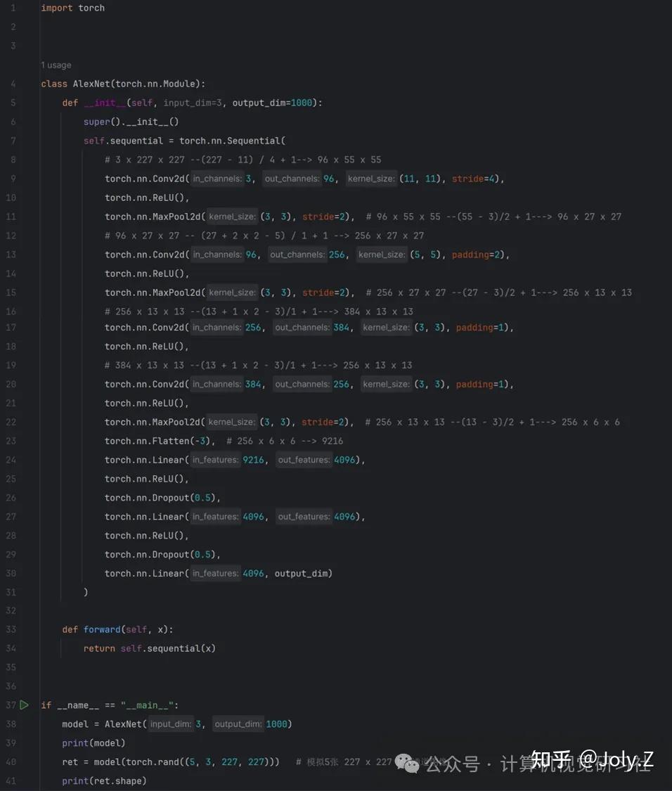Click the in_features hint with value 9216
Image resolution: width=672 pixels, height=791 pixels.
[x=215, y=460]
